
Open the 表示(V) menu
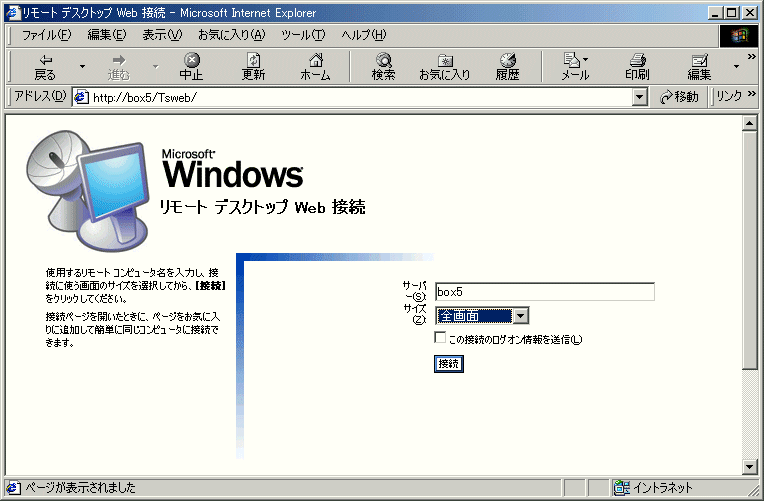click(162, 35)
